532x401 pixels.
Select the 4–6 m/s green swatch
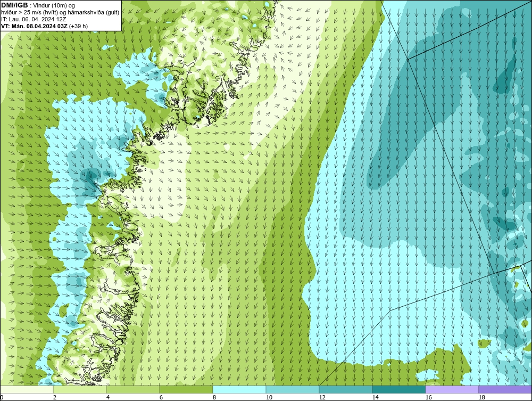pos(133,389)
